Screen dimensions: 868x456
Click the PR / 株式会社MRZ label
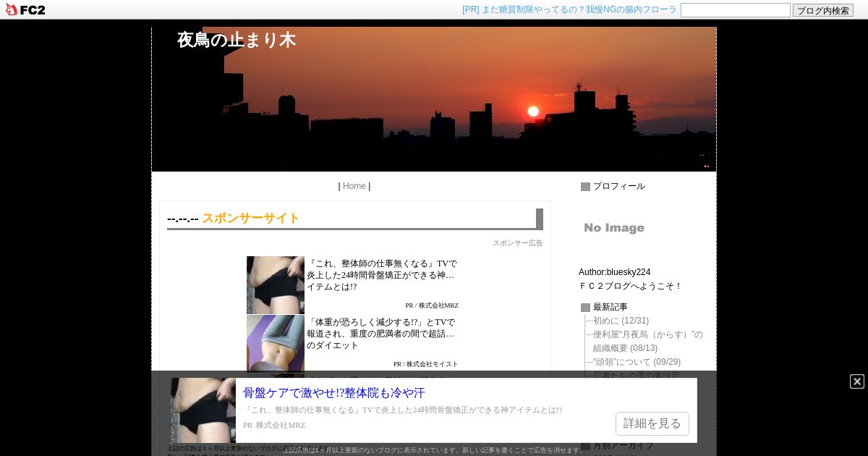tap(432, 305)
